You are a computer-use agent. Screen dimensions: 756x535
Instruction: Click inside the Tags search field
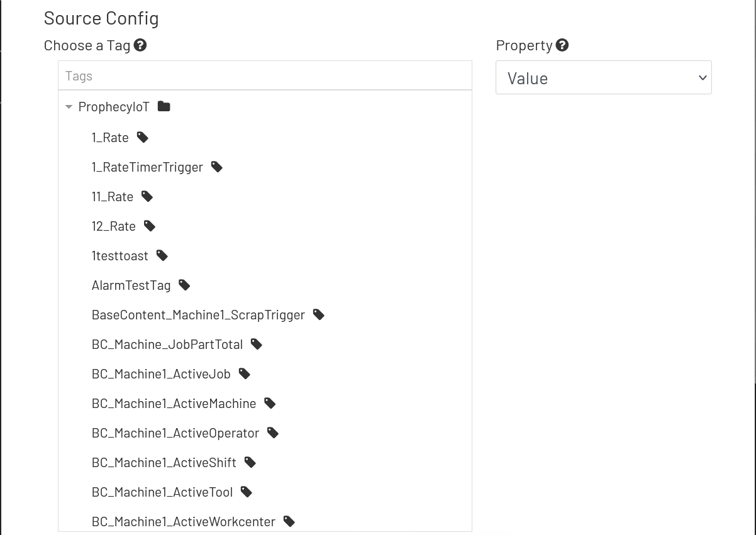point(264,75)
